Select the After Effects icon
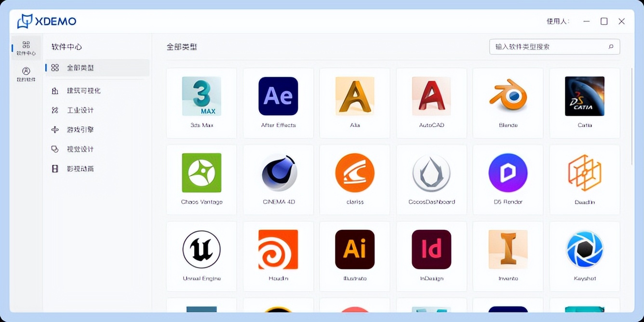 (278, 96)
